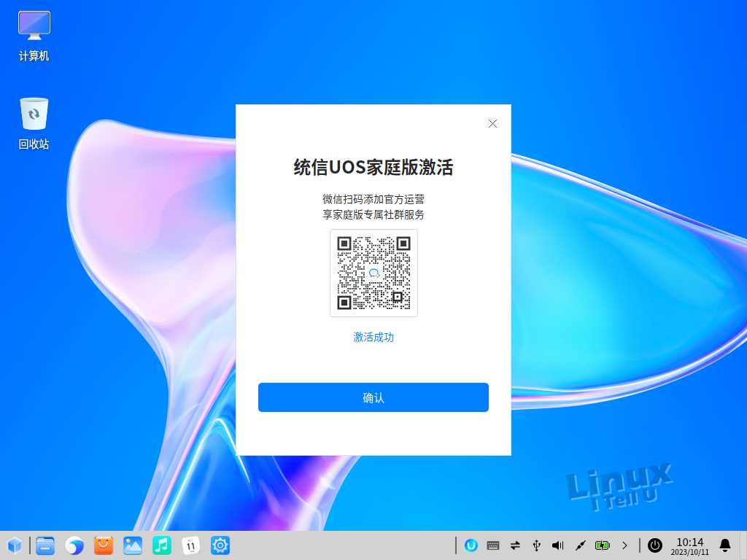This screenshot has height=560, width=747.
Task: Close the UOS activation dialog
Action: coord(492,124)
